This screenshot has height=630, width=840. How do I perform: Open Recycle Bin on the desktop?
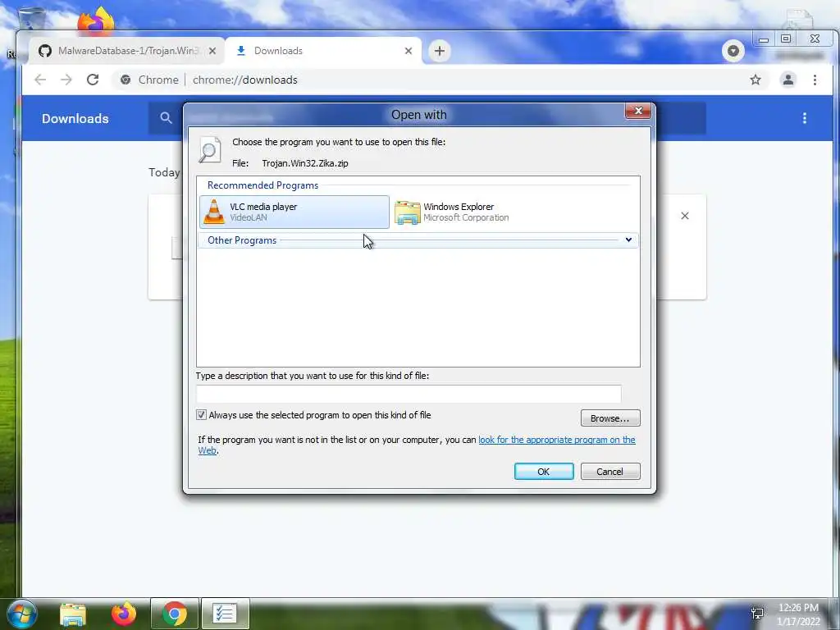[x=32, y=18]
